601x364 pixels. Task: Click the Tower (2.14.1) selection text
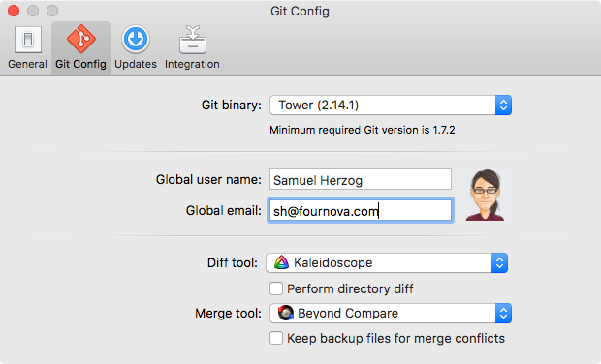pyautogui.click(x=319, y=106)
